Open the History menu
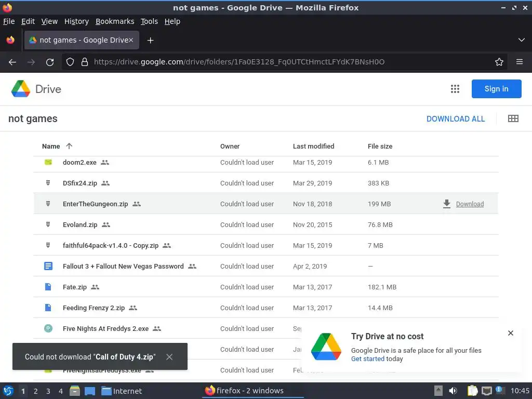Viewport: 532px width, 399px height. pos(76,21)
